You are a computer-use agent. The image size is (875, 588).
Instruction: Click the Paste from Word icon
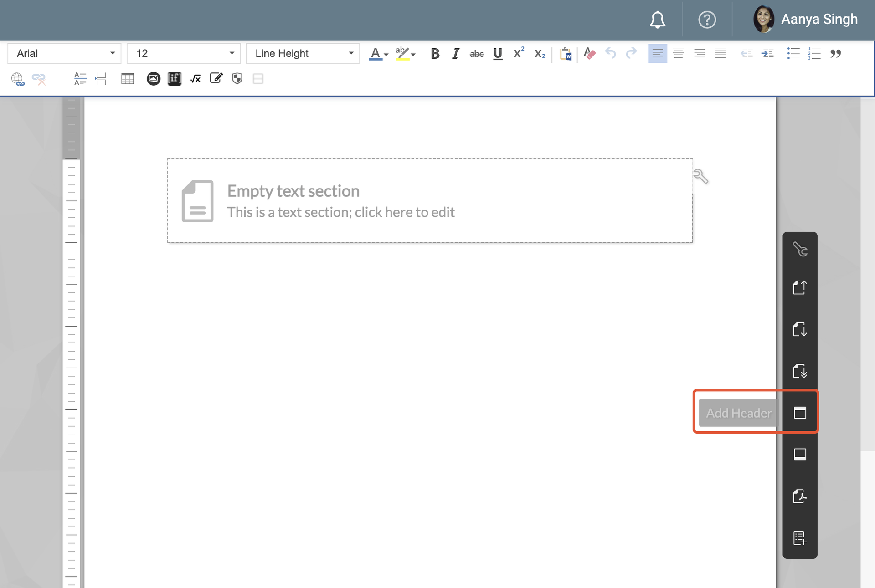pos(566,54)
